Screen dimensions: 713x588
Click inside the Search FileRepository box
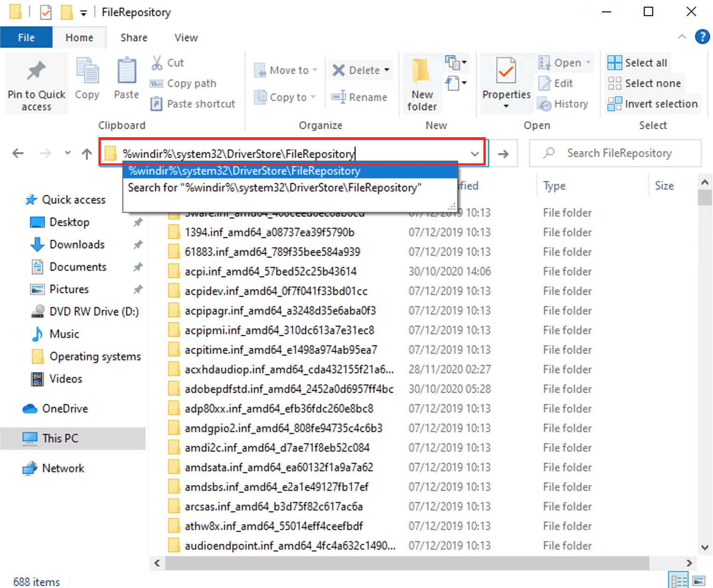(x=616, y=153)
